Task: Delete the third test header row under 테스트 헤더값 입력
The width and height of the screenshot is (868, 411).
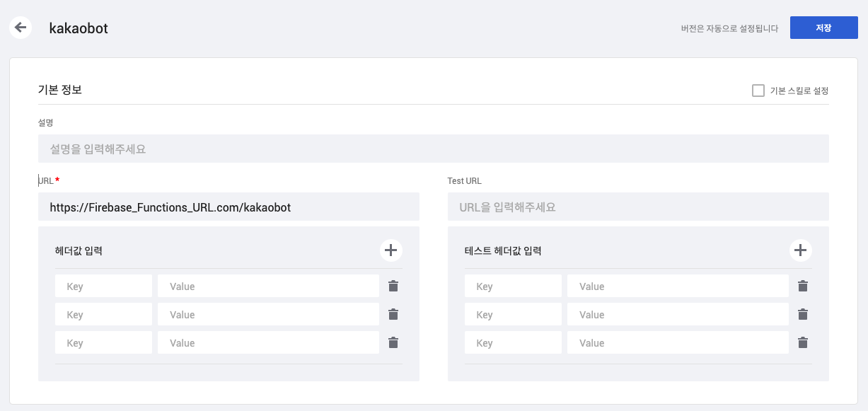Action: pyautogui.click(x=803, y=342)
